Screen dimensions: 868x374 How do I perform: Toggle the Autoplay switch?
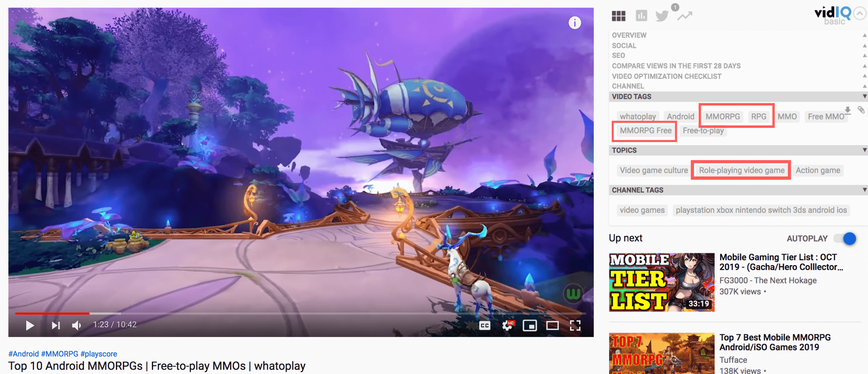846,239
